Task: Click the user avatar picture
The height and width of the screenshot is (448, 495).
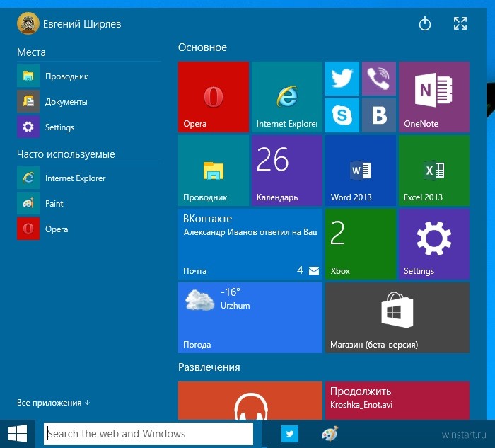Action: (28, 23)
